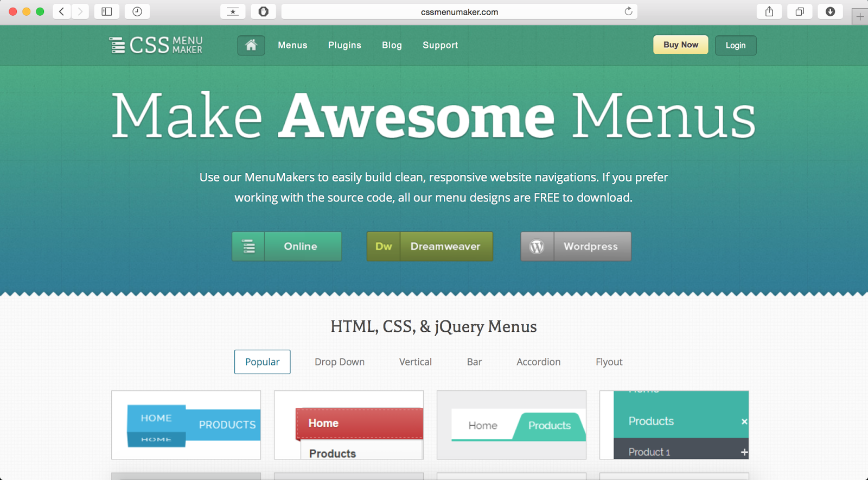
Task: Open the Plugins navigation item
Action: click(x=344, y=46)
